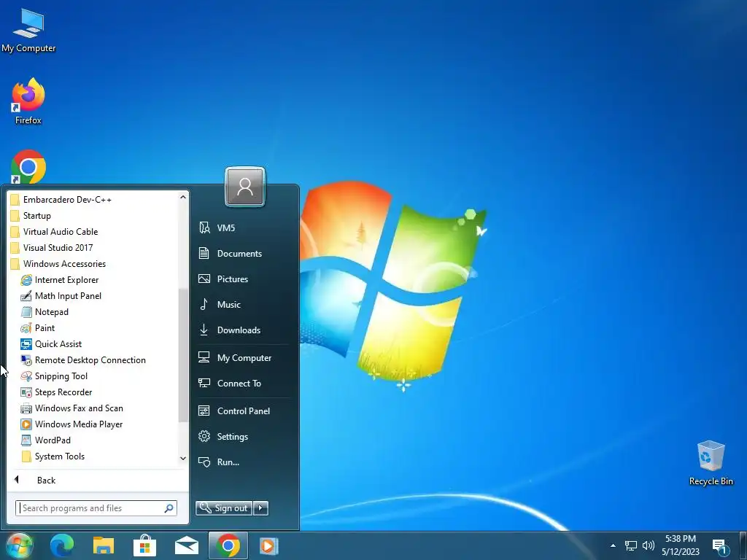This screenshot has height=560, width=747.
Task: Show hidden system tray icons
Action: tap(613, 545)
